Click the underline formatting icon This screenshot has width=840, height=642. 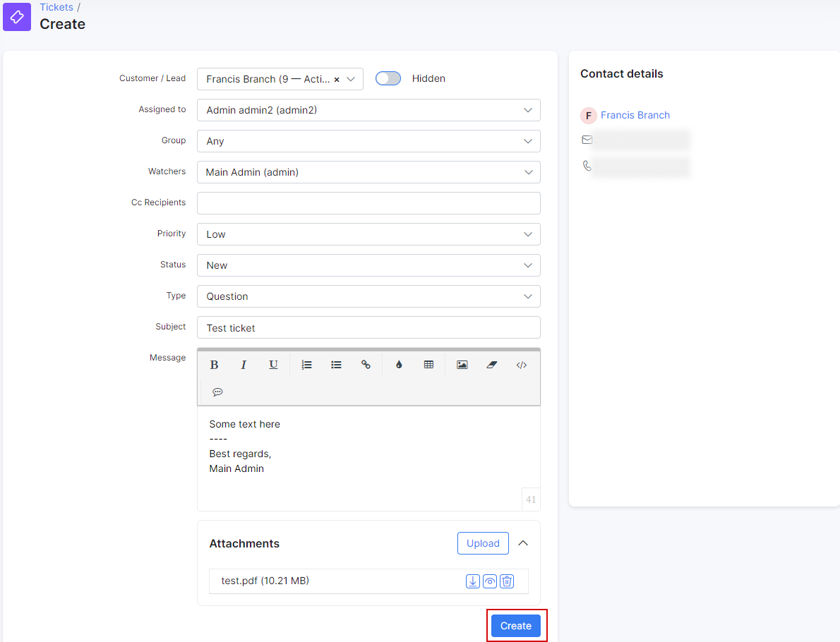click(x=273, y=365)
